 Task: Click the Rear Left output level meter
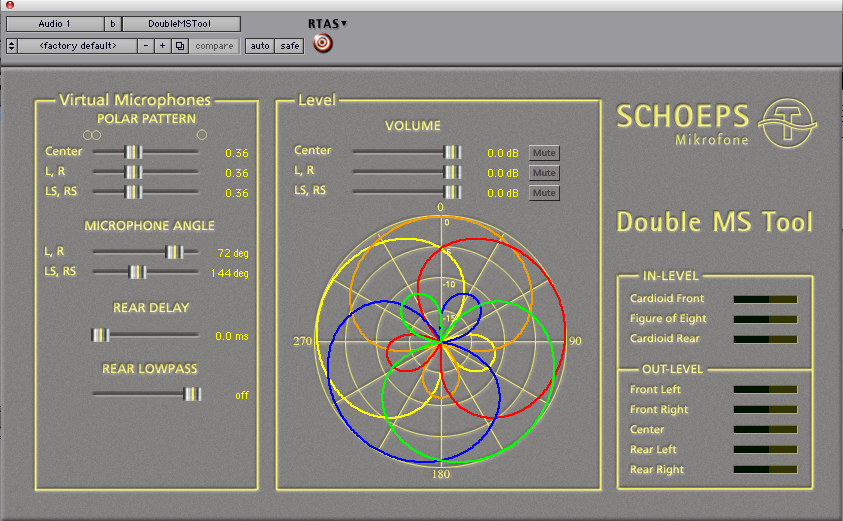pos(765,449)
